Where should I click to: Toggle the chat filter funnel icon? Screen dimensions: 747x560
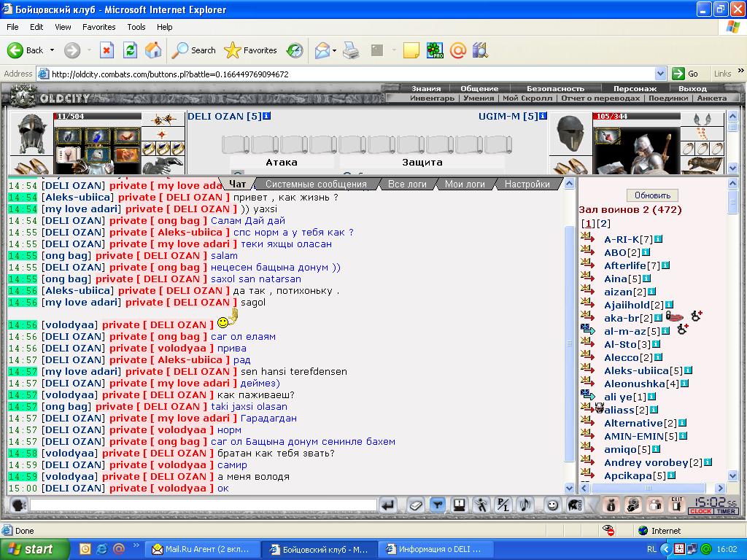437,505
